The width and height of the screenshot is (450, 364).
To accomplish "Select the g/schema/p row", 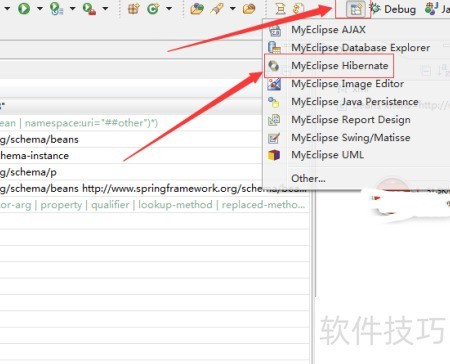I will 131,172.
